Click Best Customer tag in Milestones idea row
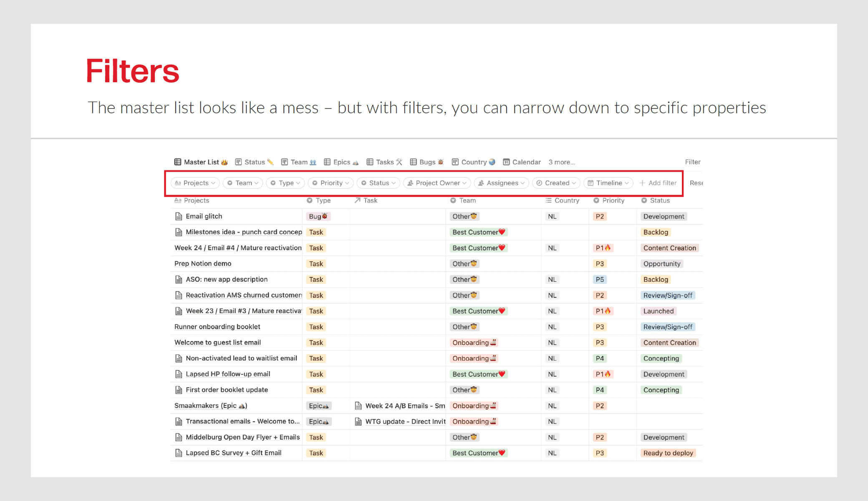Screen dimensions: 868x501 click(x=479, y=232)
